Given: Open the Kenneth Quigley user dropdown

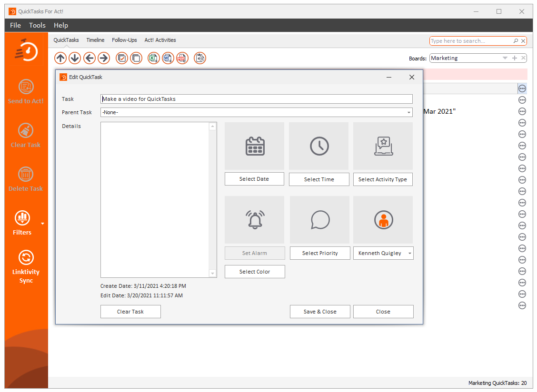Looking at the screenshot, I should pyautogui.click(x=409, y=254).
